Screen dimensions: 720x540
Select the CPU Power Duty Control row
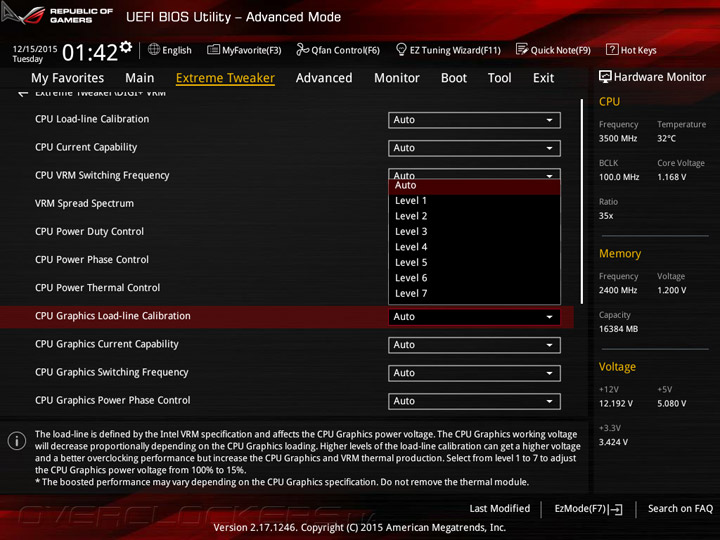[286, 231]
